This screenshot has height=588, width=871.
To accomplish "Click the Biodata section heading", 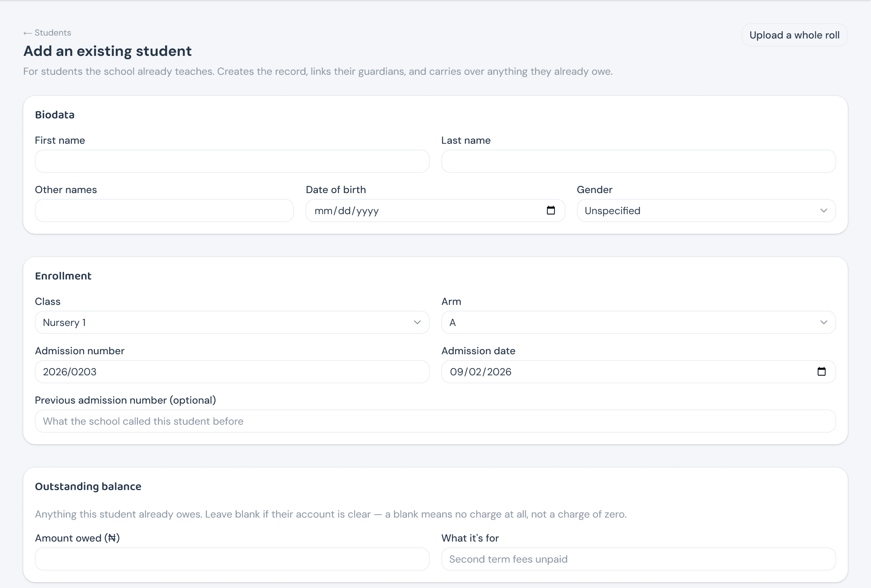I will [x=55, y=115].
